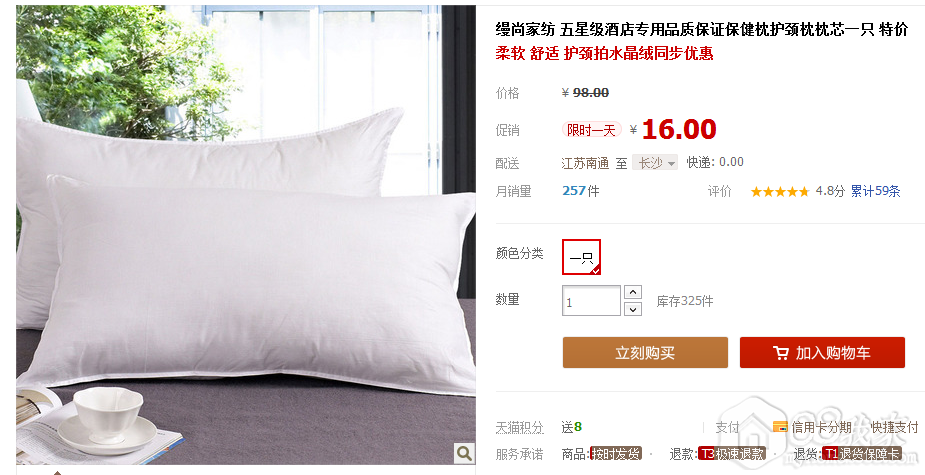This screenshot has height=475, width=925.
Task: Open the magnifier zoom icon on product image
Action: coord(464,453)
